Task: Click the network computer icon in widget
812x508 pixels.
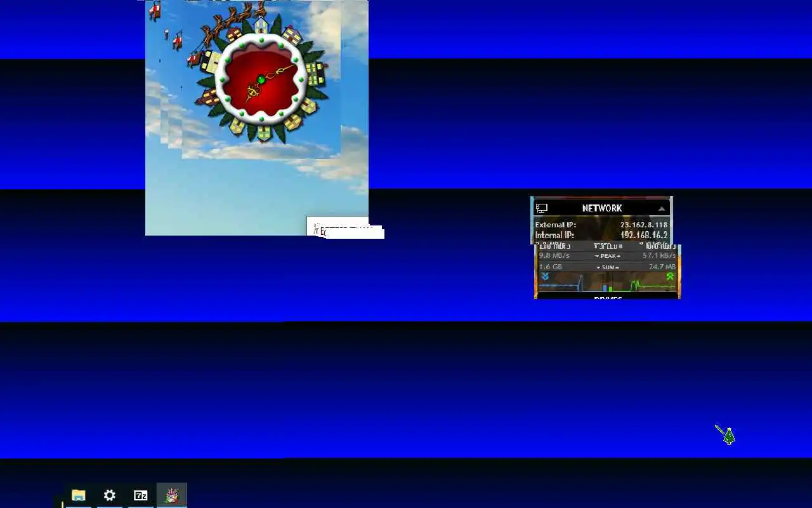Action: (541, 208)
